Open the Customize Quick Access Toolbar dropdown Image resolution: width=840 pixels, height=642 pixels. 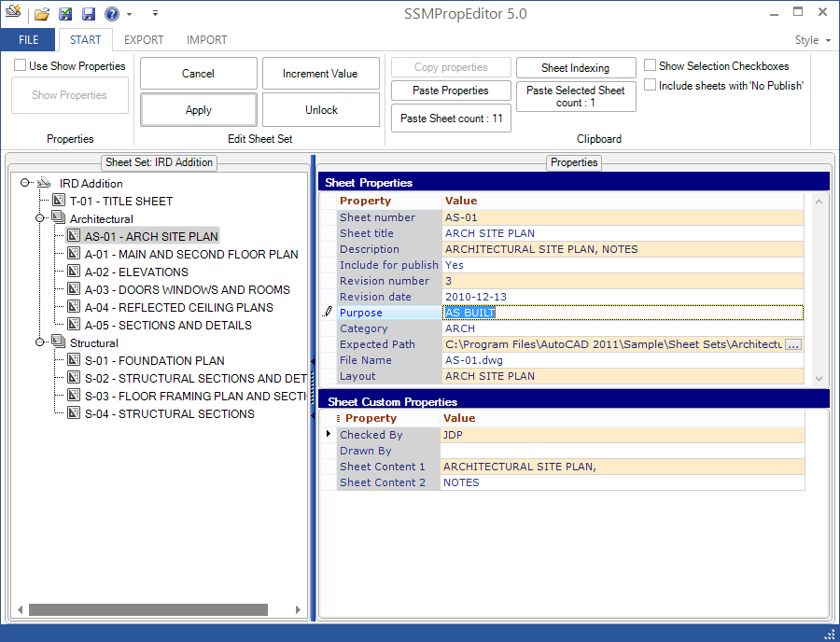click(155, 13)
